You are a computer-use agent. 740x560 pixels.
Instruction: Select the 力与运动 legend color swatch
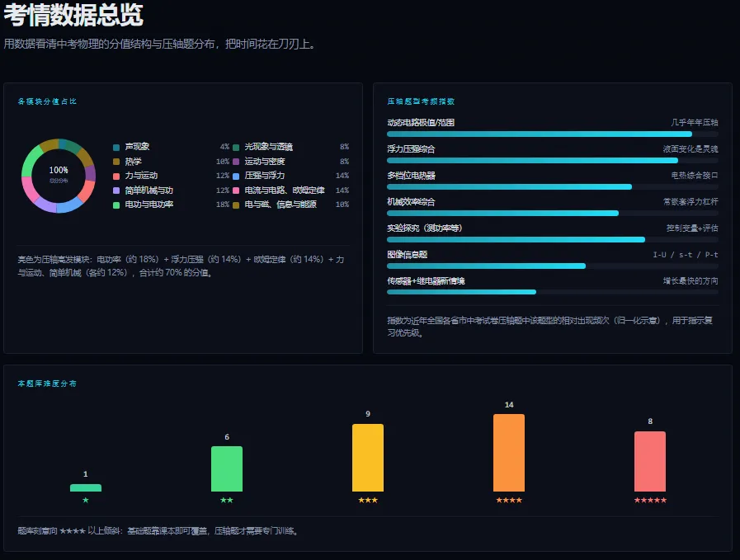[116, 176]
